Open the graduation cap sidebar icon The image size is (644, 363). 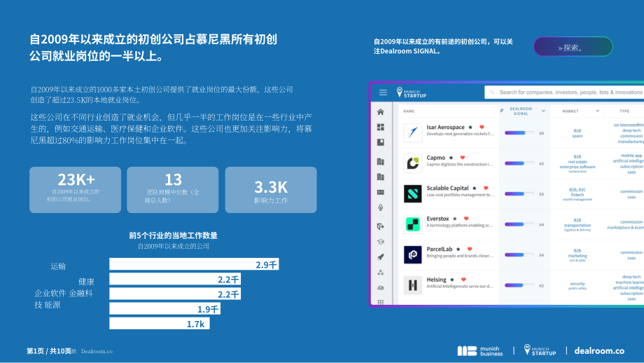pos(381,242)
